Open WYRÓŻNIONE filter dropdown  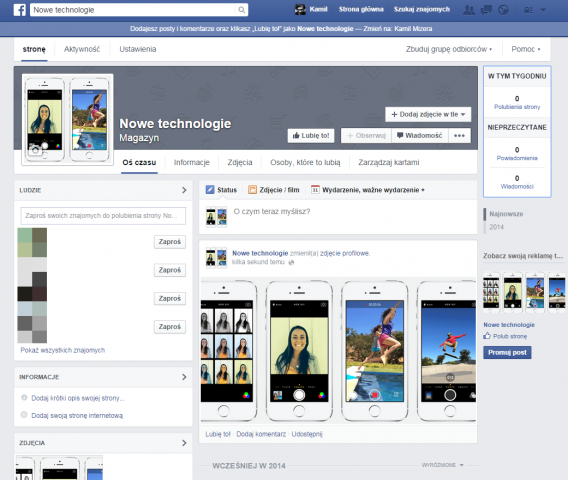[442, 465]
